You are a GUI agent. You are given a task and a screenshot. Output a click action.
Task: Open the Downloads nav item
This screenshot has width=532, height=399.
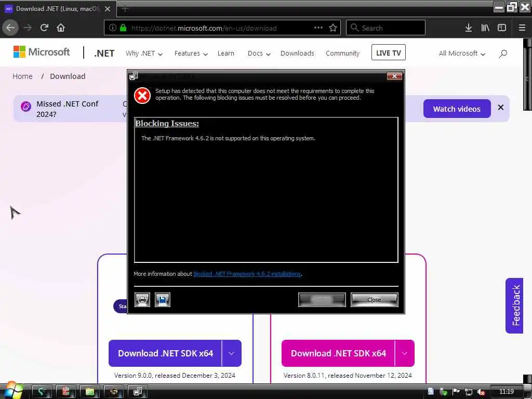(x=297, y=54)
